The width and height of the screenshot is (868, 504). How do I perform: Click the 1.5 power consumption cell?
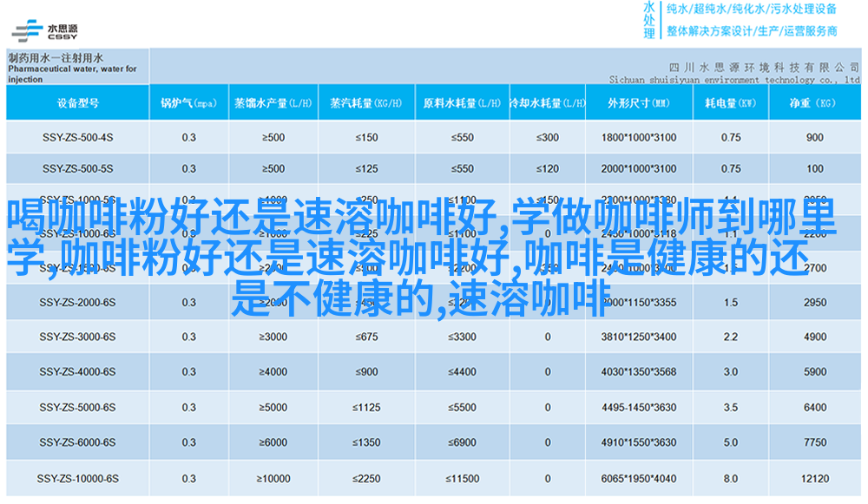pyautogui.click(x=731, y=303)
